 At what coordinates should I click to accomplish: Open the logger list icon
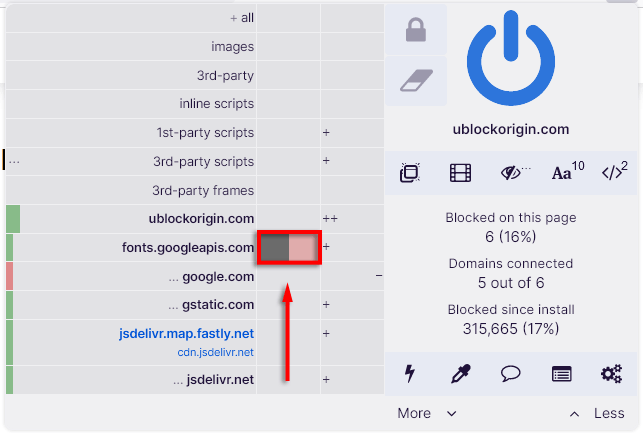point(562,374)
